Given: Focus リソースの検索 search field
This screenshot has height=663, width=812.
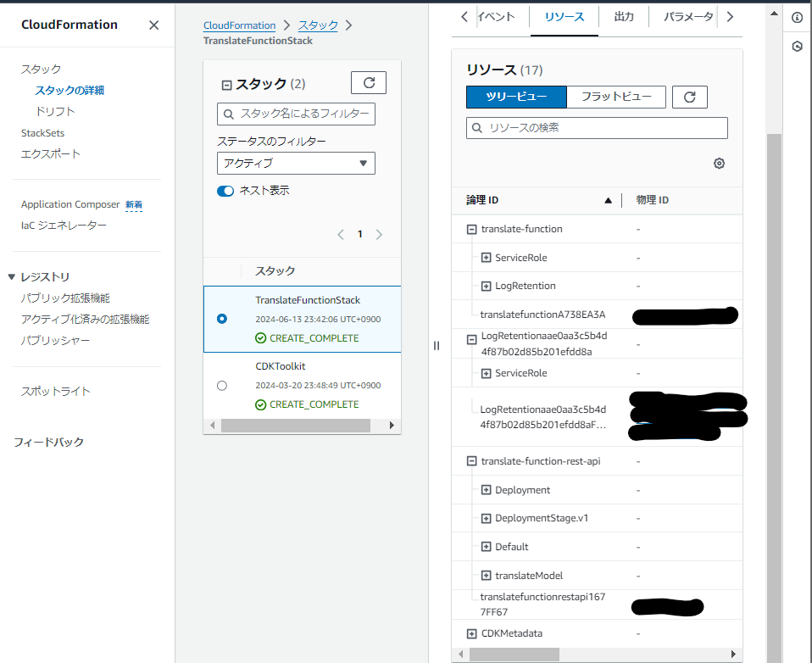Looking at the screenshot, I should coord(597,128).
